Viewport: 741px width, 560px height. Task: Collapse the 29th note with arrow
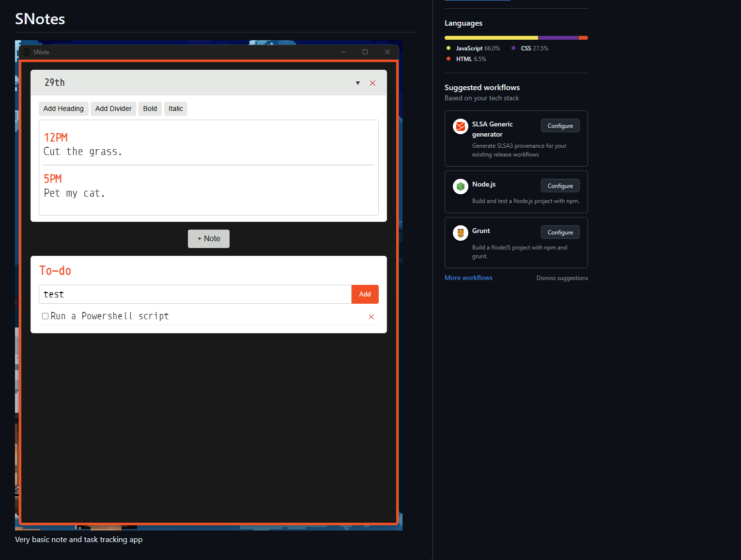tap(358, 83)
